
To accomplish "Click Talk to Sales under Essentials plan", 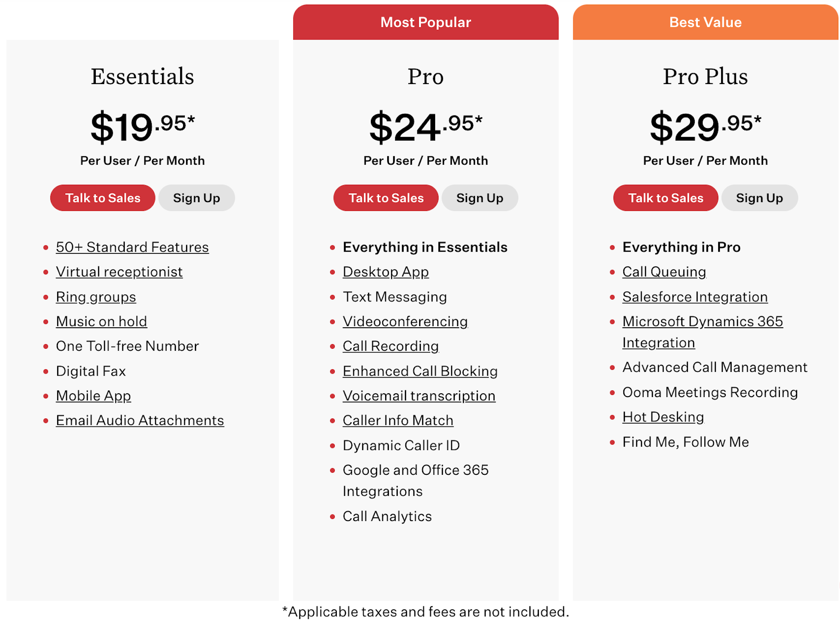I will [102, 198].
